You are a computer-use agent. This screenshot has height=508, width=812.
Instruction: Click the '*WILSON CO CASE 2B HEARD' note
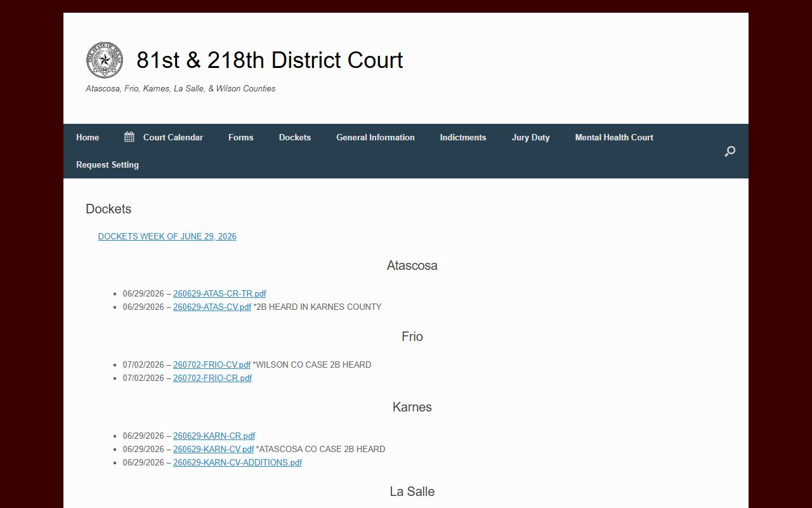[x=312, y=364]
